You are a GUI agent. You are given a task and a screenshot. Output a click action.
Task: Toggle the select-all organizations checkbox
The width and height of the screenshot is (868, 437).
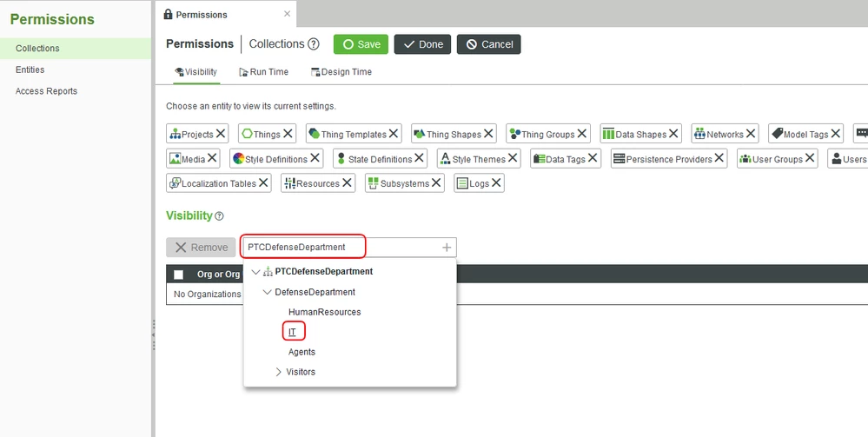click(178, 275)
